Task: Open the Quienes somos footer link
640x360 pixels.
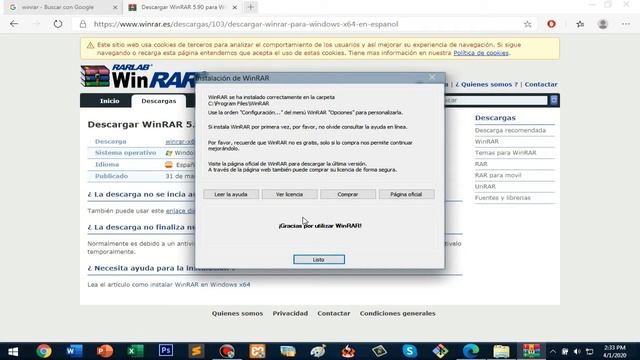Action: (237, 313)
